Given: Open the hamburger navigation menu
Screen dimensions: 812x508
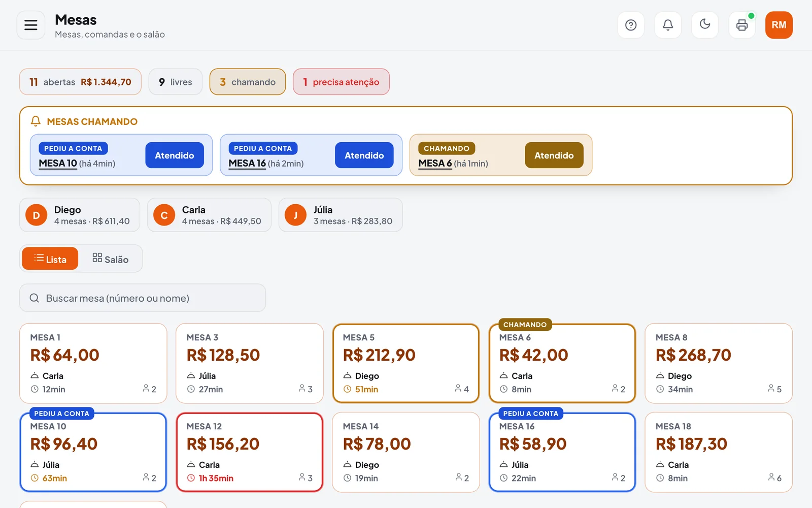Looking at the screenshot, I should (x=31, y=25).
